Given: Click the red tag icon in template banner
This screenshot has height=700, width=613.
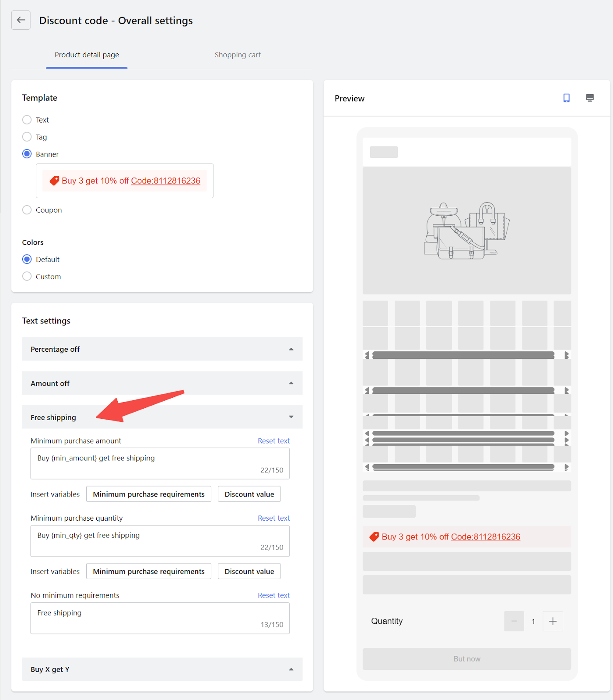Looking at the screenshot, I should point(54,181).
